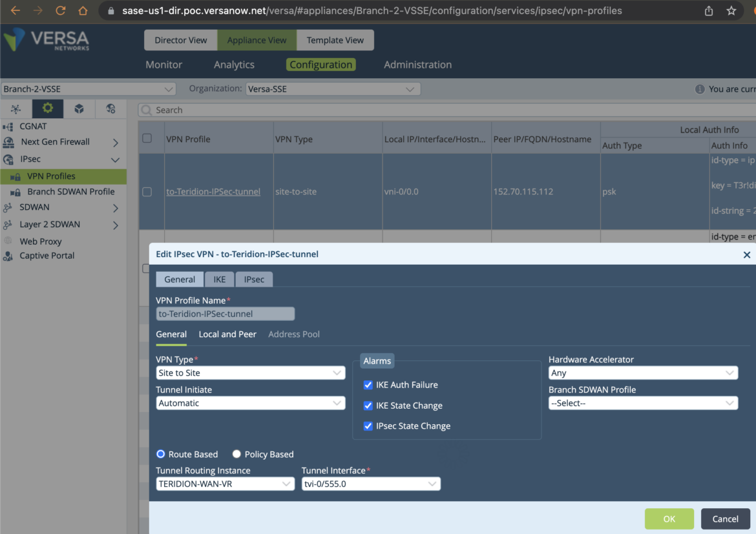756x534 pixels.
Task: Open the to-Teridion-IPSec-tunnel profile link
Action: pyautogui.click(x=213, y=191)
